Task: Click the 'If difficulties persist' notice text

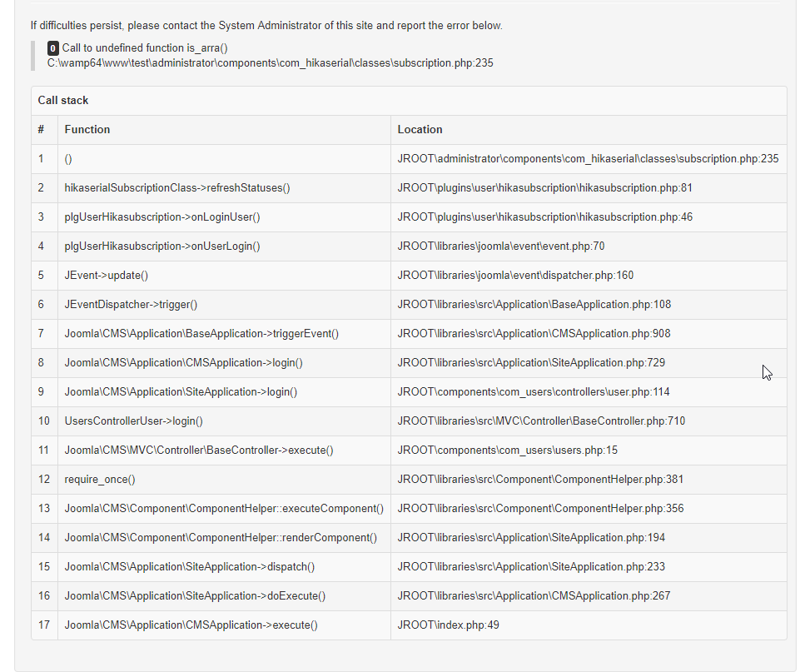Action: 266,26
